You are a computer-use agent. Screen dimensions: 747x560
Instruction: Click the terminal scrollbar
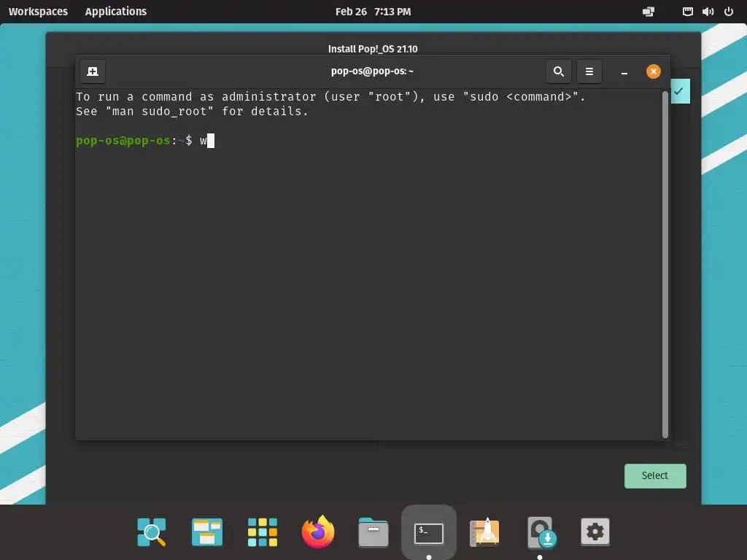coord(665,264)
